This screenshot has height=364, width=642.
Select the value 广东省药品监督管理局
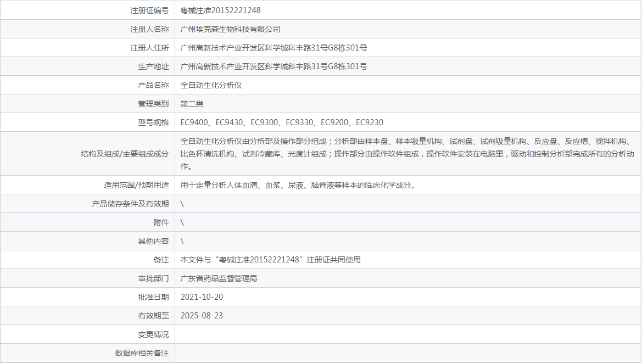219,278
